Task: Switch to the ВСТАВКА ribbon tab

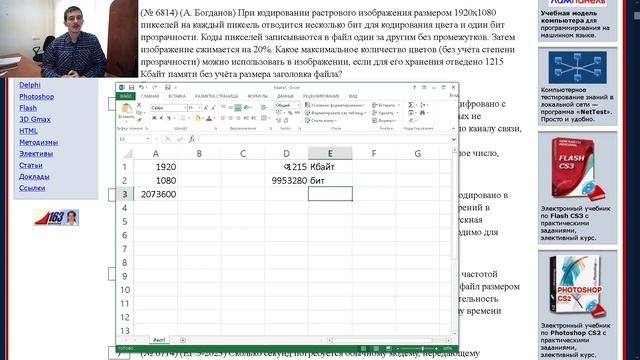Action: pos(177,96)
